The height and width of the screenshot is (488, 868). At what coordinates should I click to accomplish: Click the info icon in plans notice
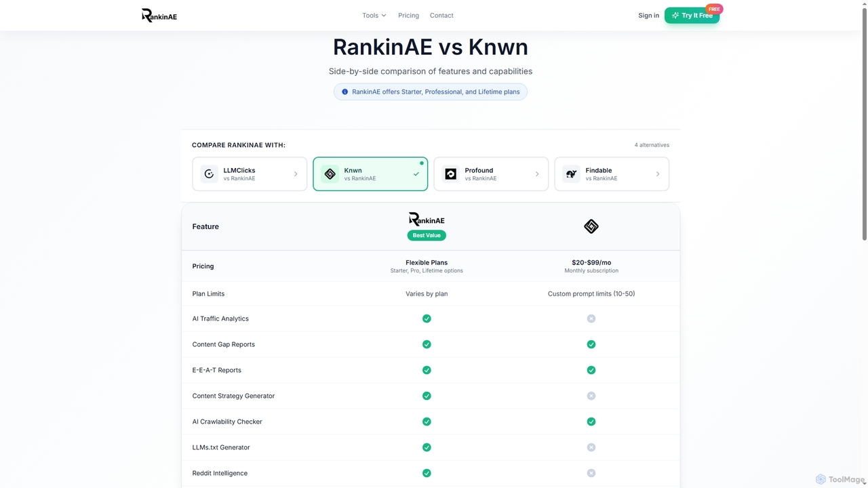coord(344,91)
